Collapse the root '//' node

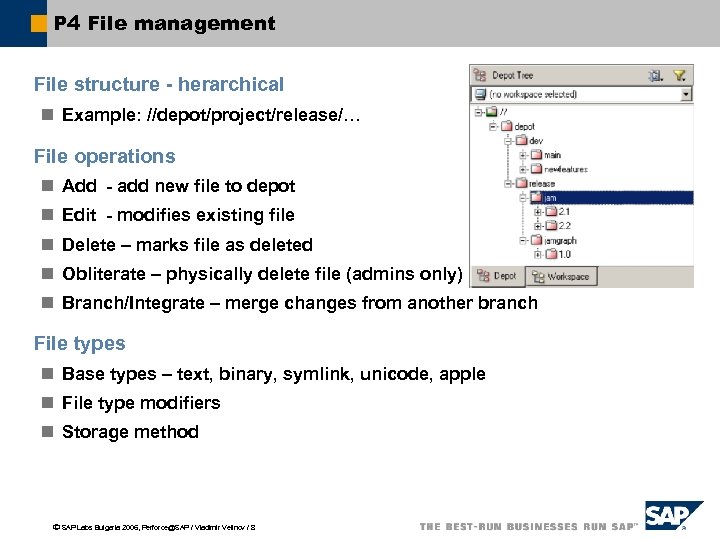click(478, 112)
